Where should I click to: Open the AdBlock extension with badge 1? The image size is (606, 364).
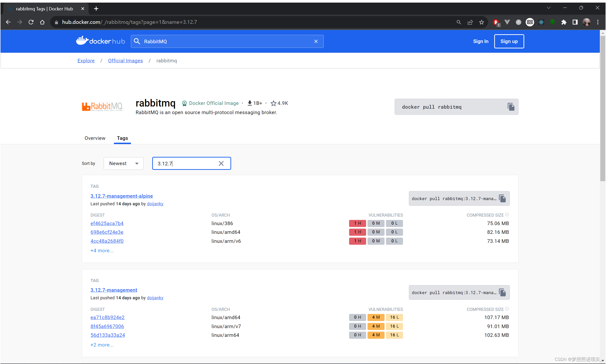[x=496, y=22]
